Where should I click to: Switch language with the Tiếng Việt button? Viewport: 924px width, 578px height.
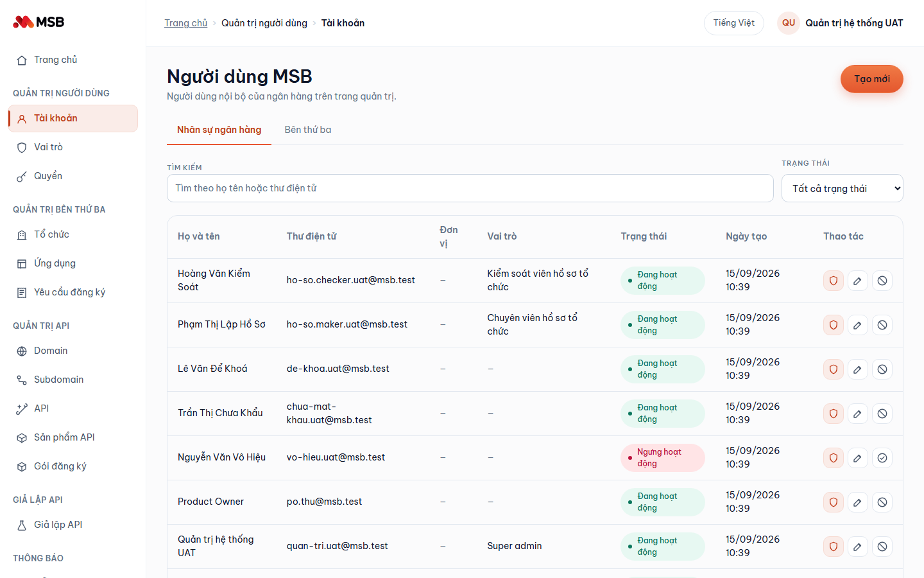734,23
